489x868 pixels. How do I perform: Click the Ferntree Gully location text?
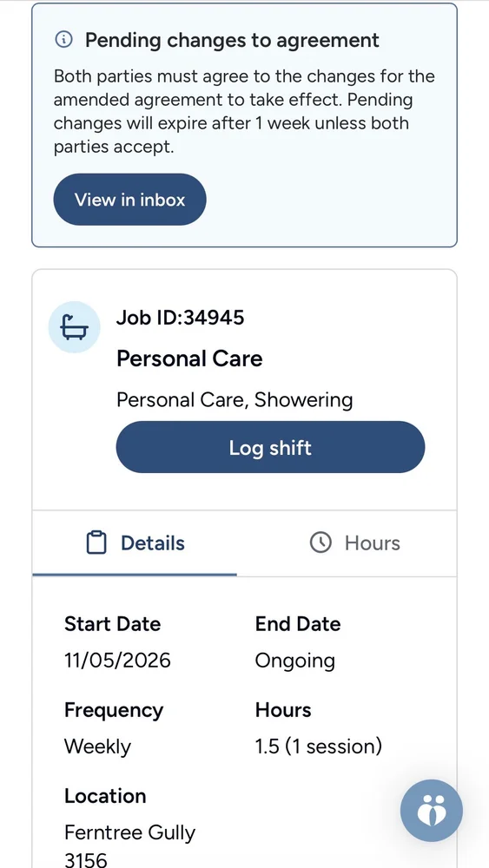(129, 833)
